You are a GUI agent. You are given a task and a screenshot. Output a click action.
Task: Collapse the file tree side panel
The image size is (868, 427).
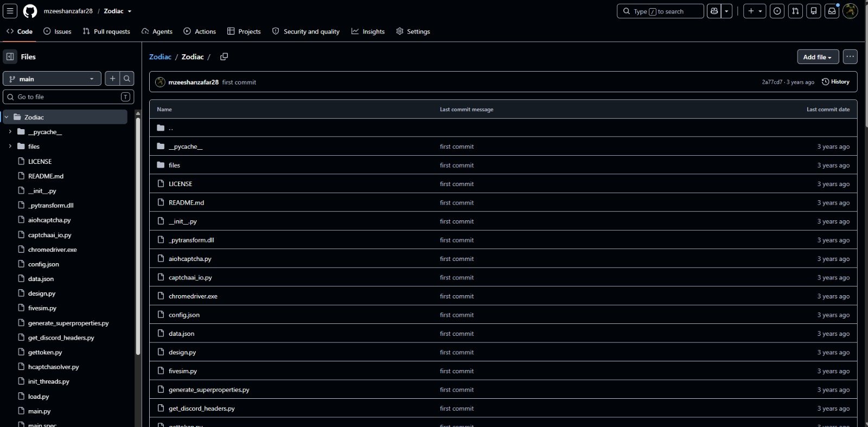[10, 56]
